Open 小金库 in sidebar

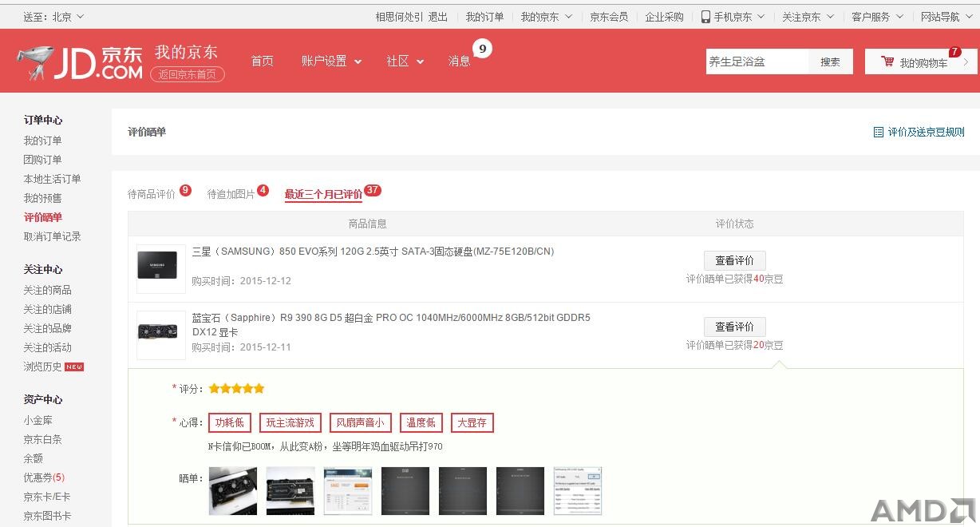[38, 420]
